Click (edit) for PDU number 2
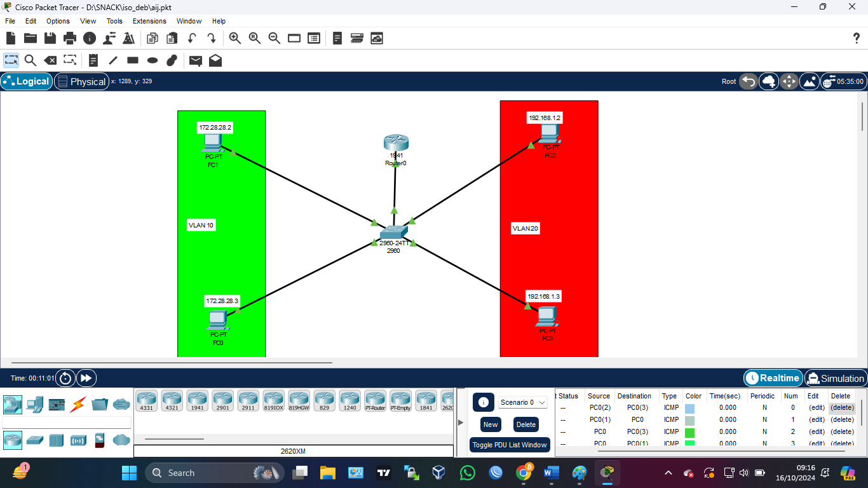Screen dimensions: 868x488 (817, 431)
